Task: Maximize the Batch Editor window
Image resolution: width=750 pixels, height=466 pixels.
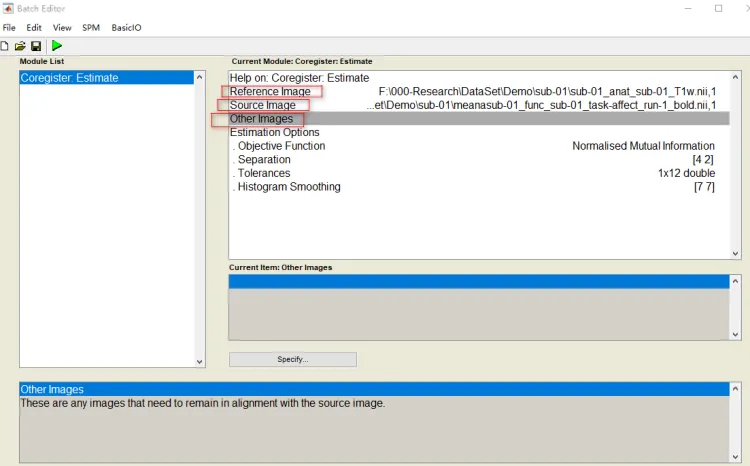Action: [718, 9]
